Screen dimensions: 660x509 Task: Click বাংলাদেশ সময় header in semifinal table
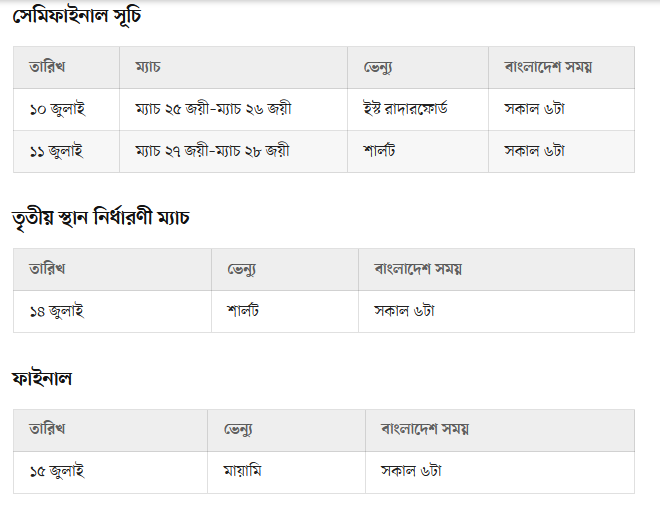click(562, 67)
